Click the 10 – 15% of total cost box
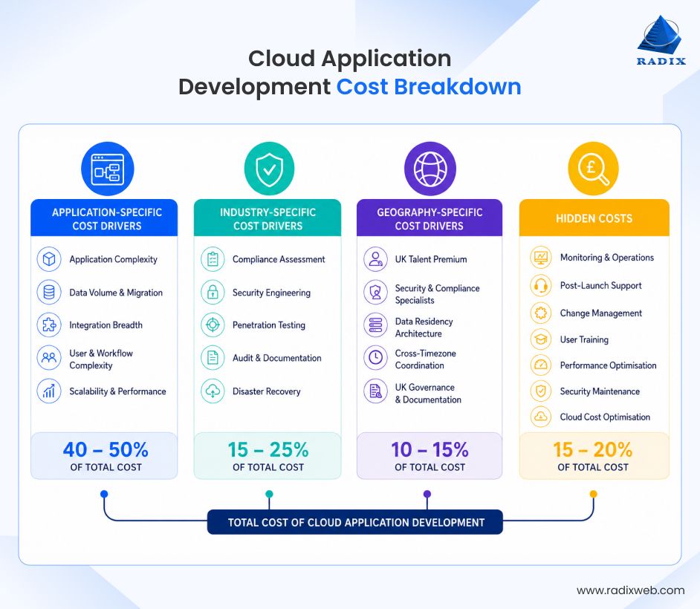 [x=430, y=455]
